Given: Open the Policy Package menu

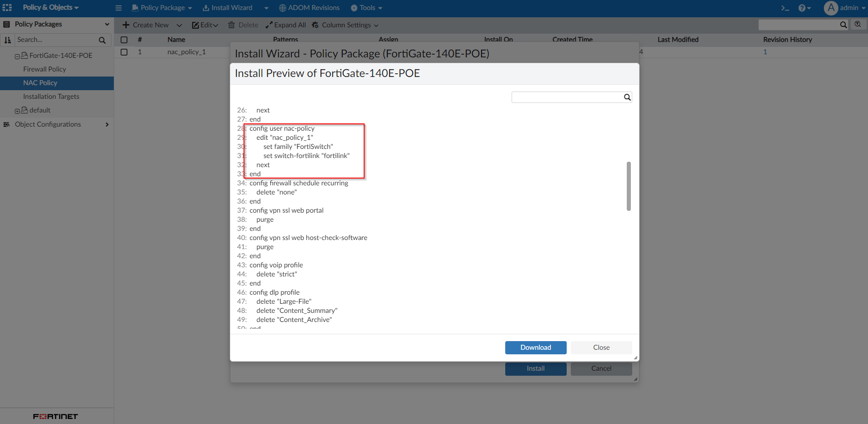Looking at the screenshot, I should (x=162, y=8).
